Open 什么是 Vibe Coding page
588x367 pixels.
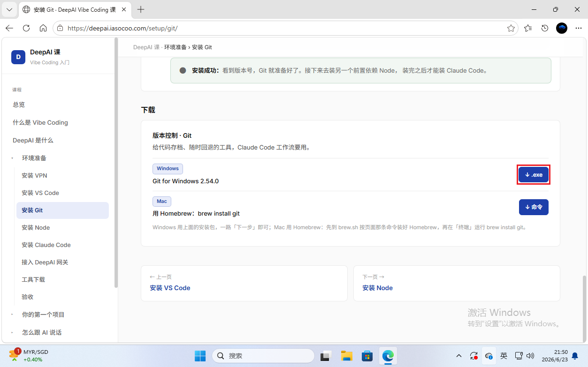[x=40, y=122]
